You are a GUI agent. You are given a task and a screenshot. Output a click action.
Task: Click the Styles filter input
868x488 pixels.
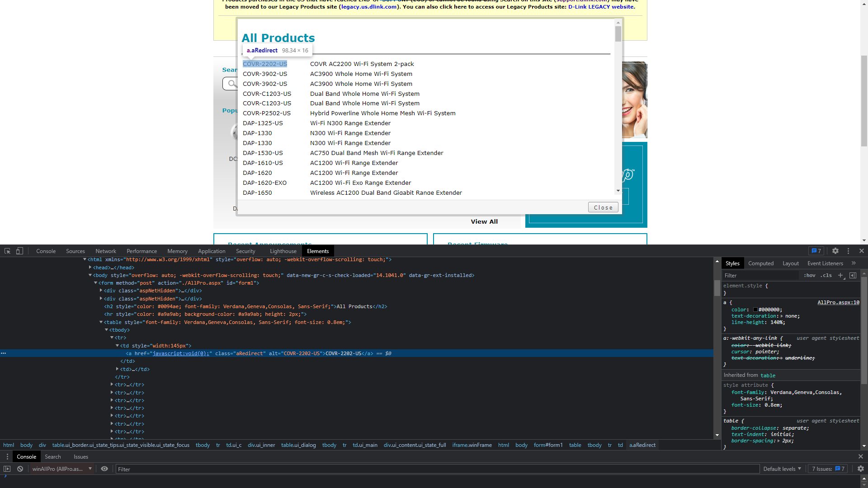761,276
